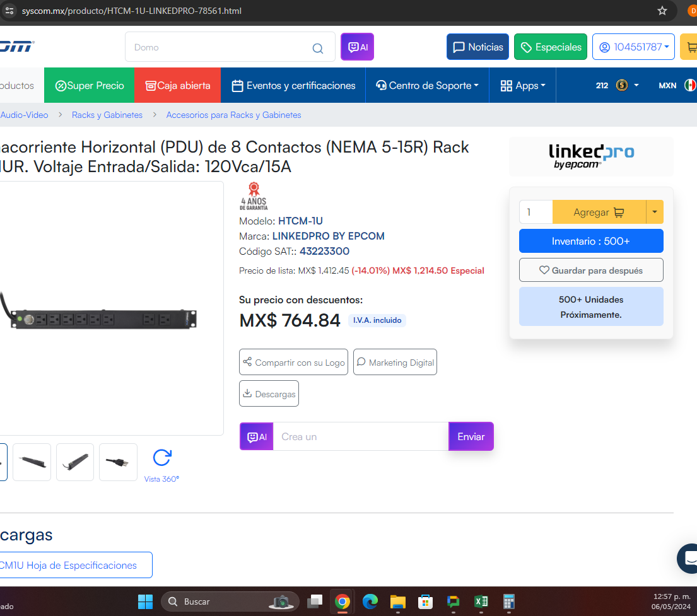This screenshot has width=697, height=616.
Task: Open the MXN currency selector
Action: pos(667,85)
